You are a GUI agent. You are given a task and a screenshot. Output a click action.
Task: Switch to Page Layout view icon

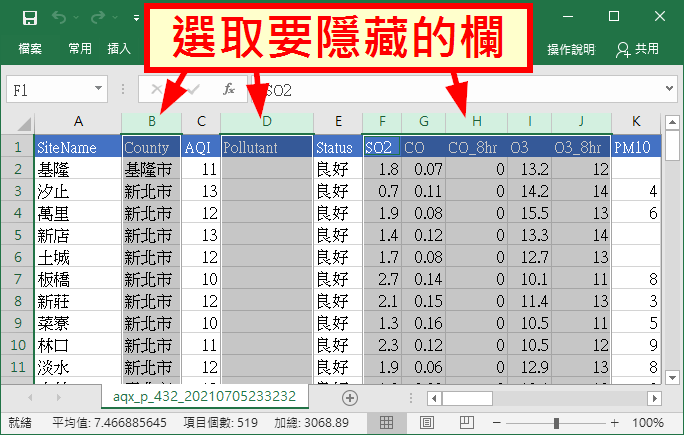[427, 422]
